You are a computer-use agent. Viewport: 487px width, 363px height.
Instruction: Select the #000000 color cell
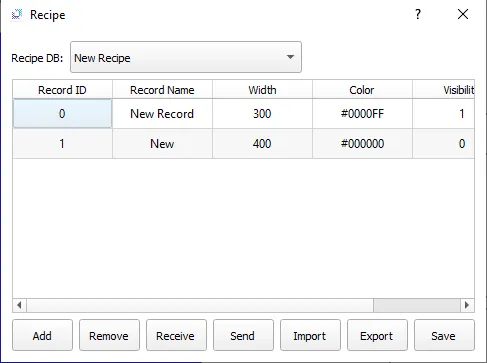362,144
